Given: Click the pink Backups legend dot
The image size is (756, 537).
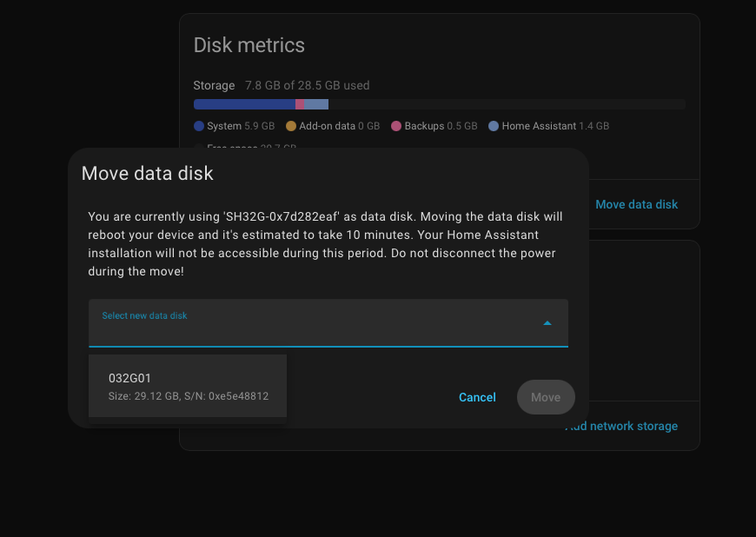Looking at the screenshot, I should pos(396,126).
